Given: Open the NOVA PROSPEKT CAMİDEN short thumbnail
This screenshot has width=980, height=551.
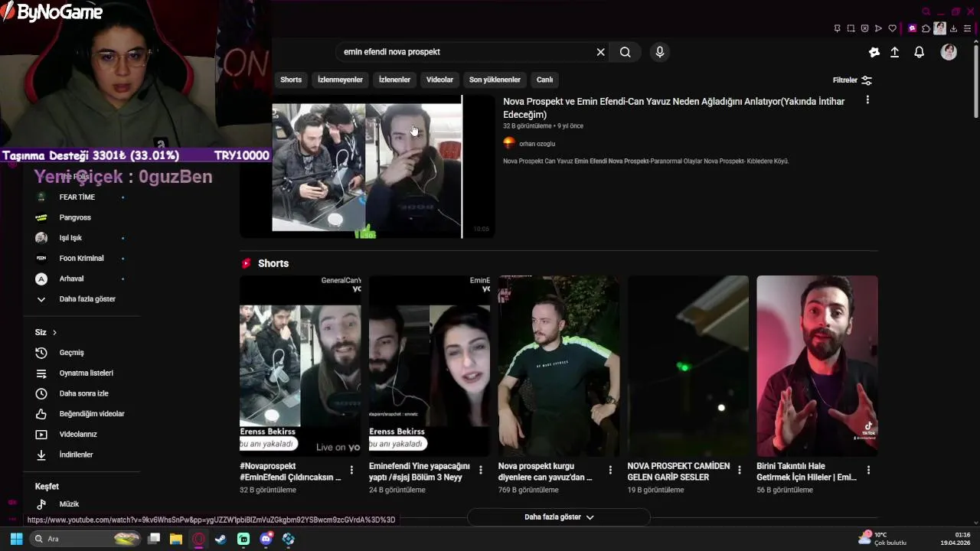Looking at the screenshot, I should [x=688, y=366].
